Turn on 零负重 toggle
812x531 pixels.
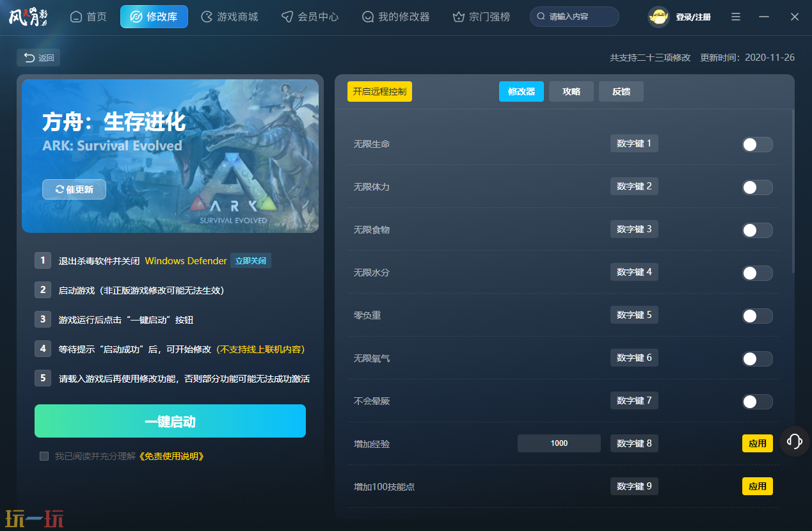(x=758, y=316)
